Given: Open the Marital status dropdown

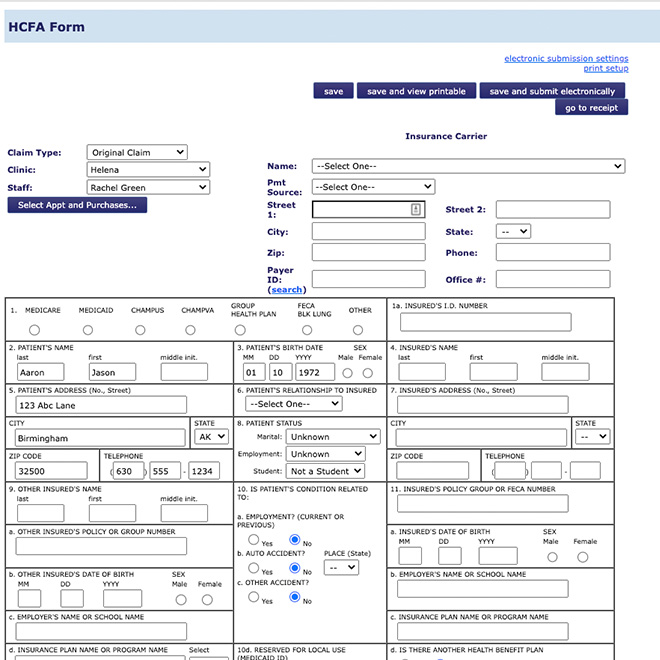Looking at the screenshot, I should point(333,436).
